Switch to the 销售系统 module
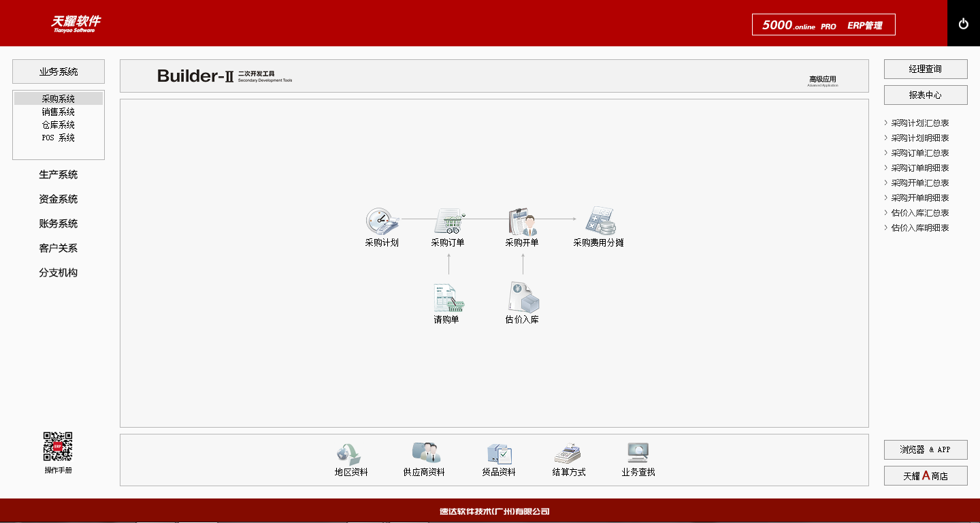Screen dimensions: 980x523 (58, 111)
